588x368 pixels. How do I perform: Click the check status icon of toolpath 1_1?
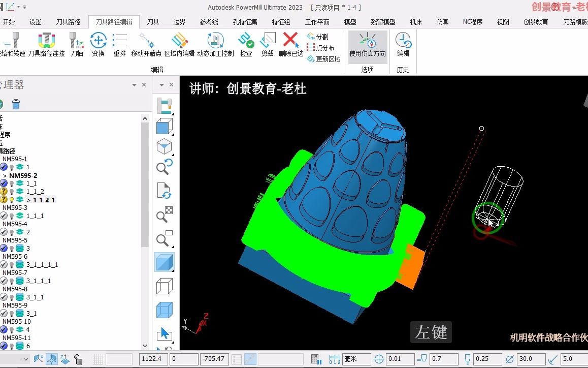click(x=4, y=183)
